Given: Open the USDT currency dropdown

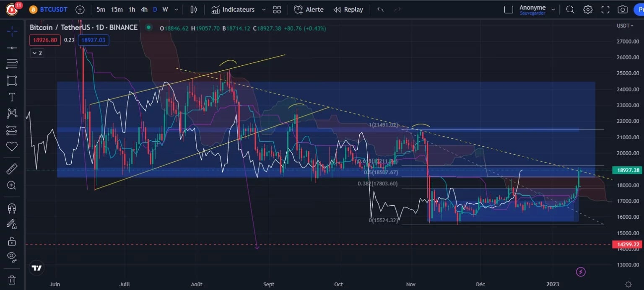Looking at the screenshot, I should point(625,26).
